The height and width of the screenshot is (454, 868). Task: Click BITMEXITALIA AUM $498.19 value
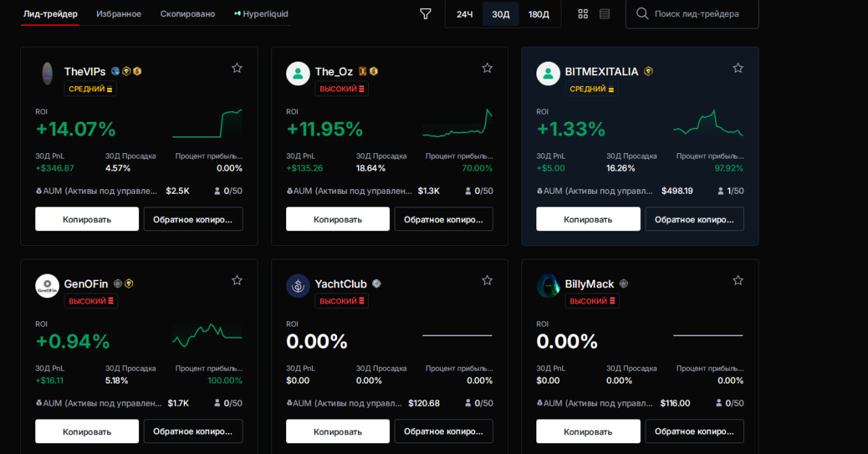[677, 191]
